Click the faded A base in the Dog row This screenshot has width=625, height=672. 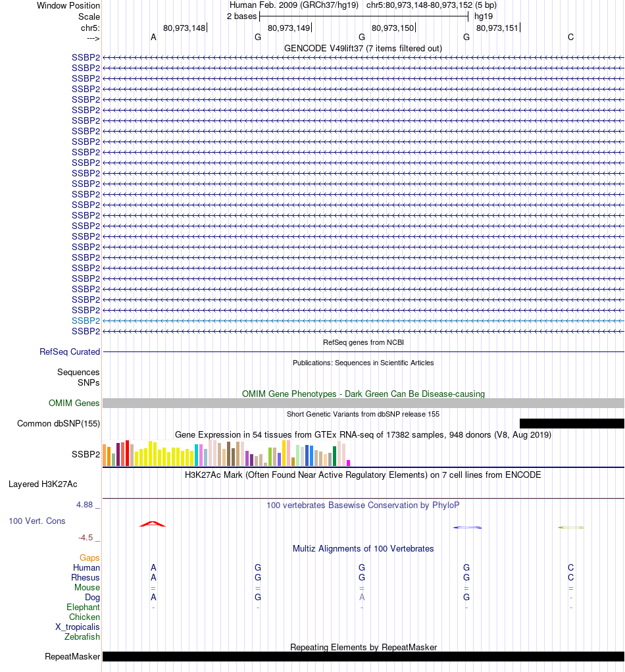coord(362,597)
